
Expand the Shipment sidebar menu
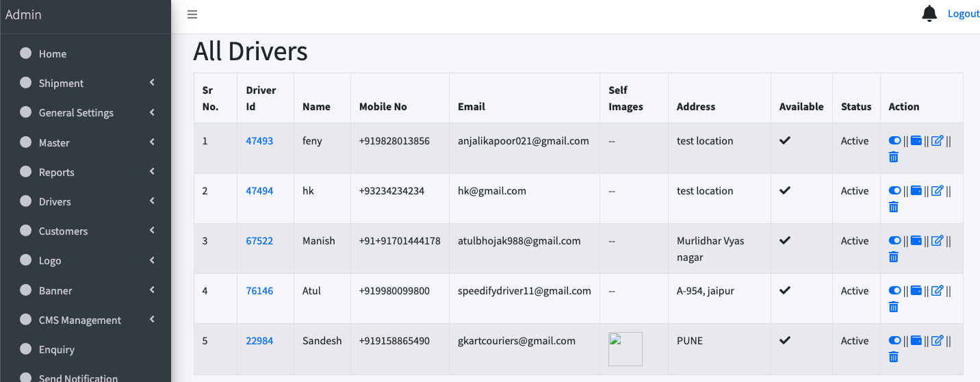(x=61, y=84)
